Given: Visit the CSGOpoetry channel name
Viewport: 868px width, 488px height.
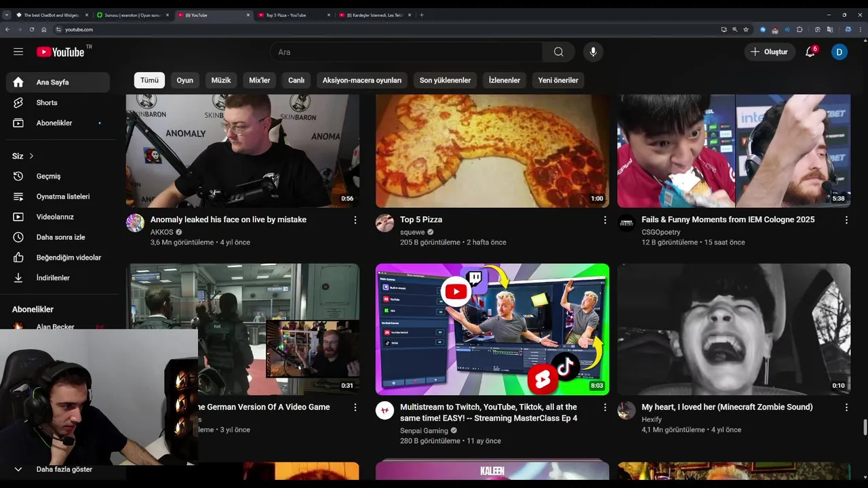Looking at the screenshot, I should pos(661,232).
